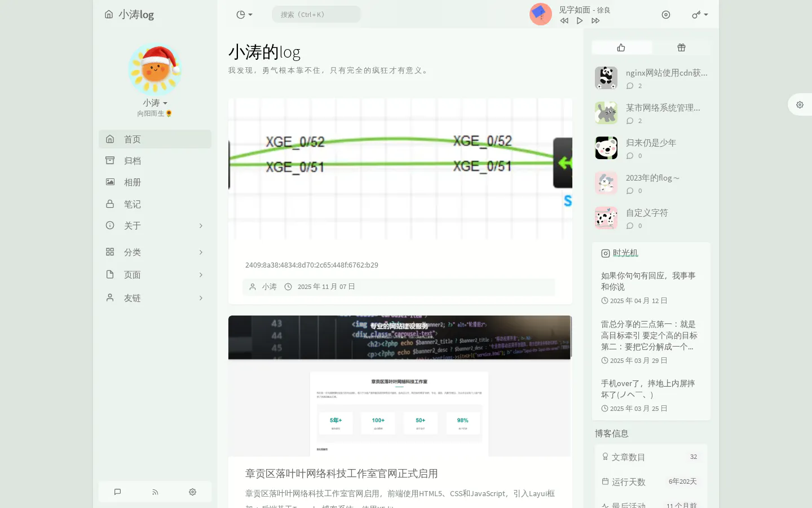
Task: Click the 小涛 author link under first post
Action: 269,287
